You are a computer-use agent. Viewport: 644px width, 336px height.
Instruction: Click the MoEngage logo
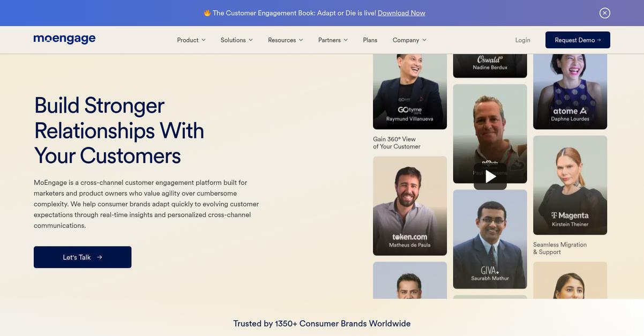coord(64,39)
